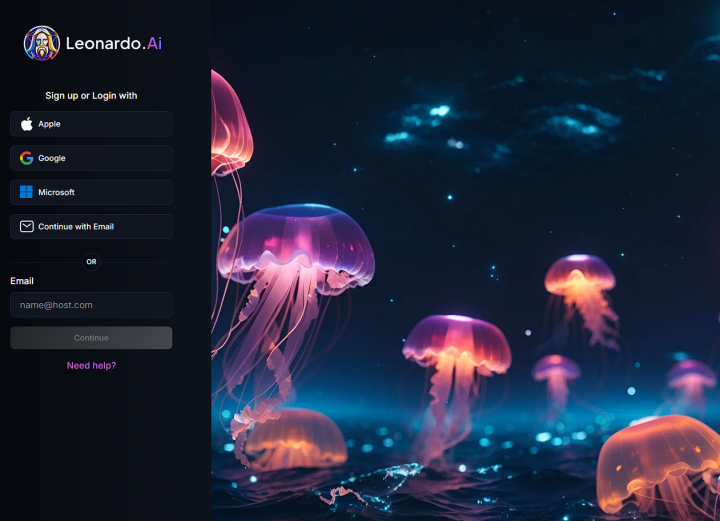Screen dimensions: 720x521
Task: Click the Microsoft Windows logo icon
Action: click(x=27, y=192)
